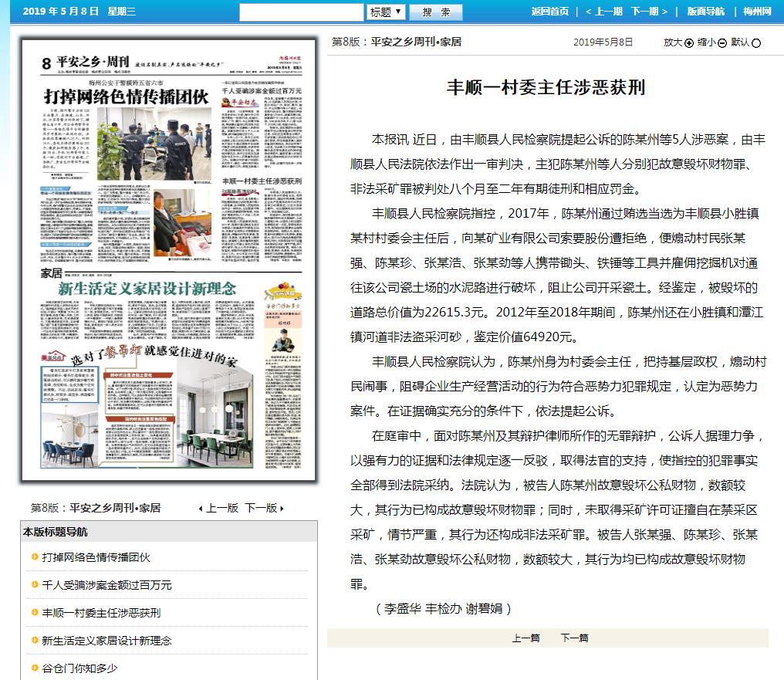Go to previous page 上一版
Viewport: 784px width, 680px height.
tap(222, 508)
